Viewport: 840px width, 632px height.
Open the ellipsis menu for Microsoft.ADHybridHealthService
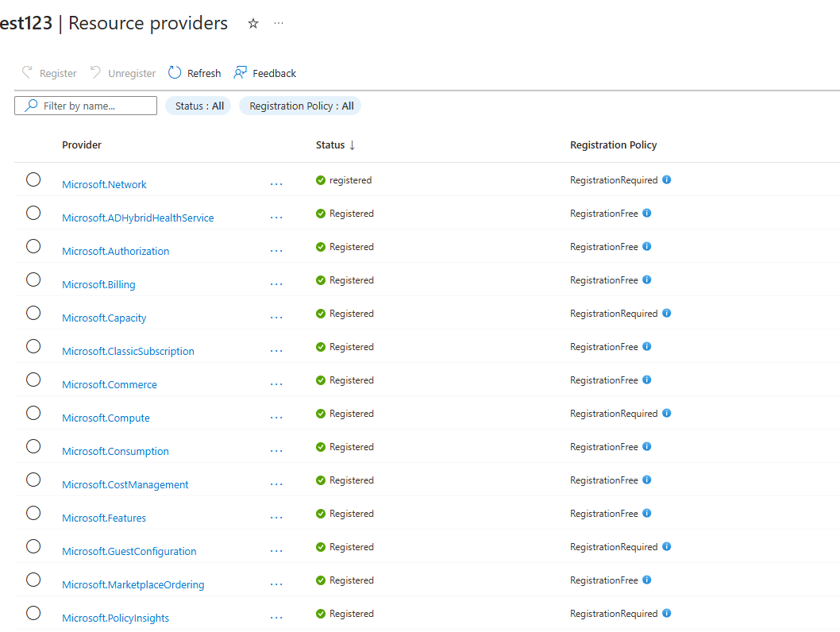coord(276,218)
